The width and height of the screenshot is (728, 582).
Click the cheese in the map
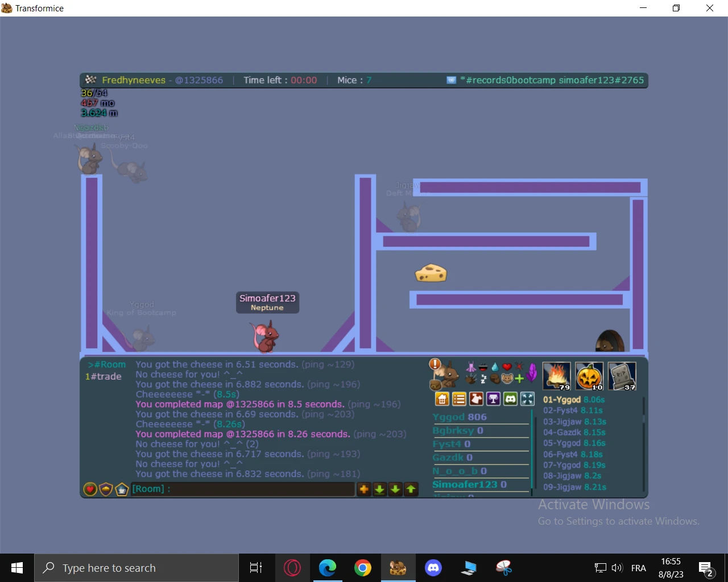pos(431,273)
